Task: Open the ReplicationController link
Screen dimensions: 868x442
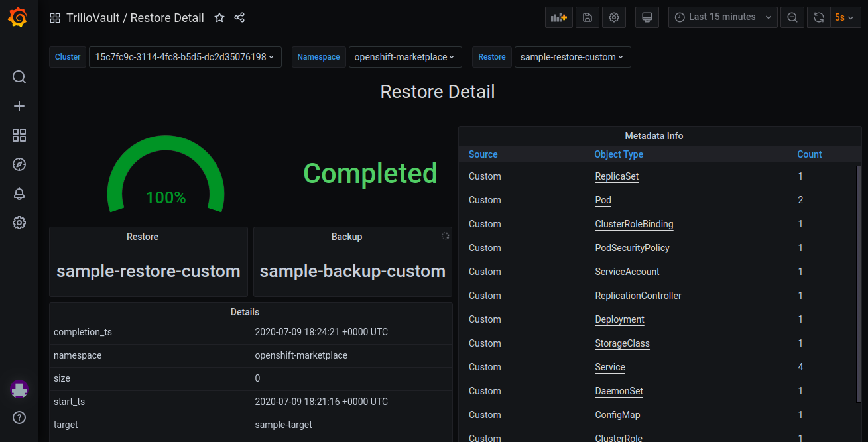Action: click(638, 296)
